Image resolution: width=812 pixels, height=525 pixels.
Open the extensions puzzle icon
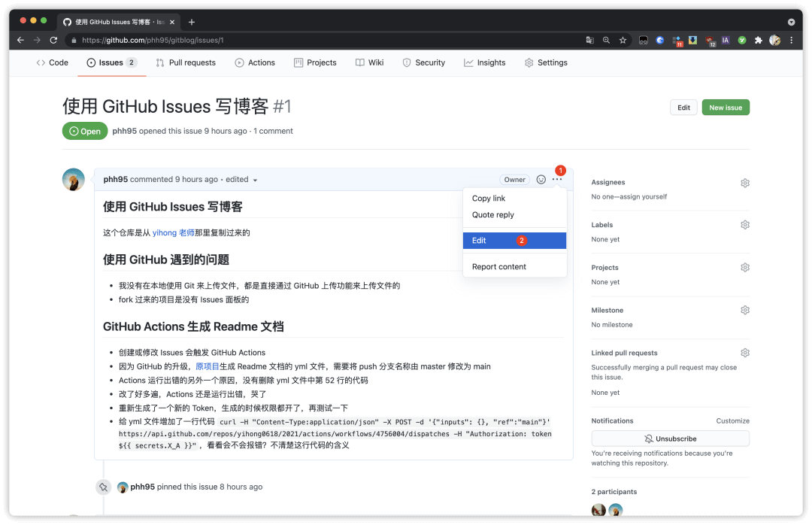tap(758, 40)
